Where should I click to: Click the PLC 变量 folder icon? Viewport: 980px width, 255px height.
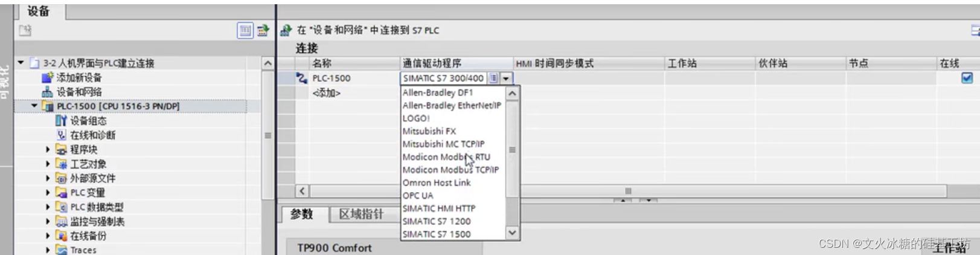point(61,193)
